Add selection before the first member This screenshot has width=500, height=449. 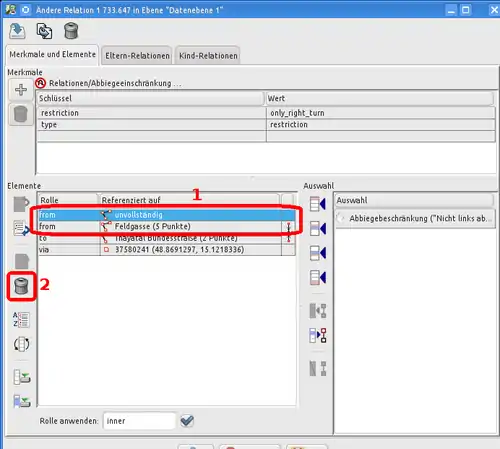click(x=318, y=204)
